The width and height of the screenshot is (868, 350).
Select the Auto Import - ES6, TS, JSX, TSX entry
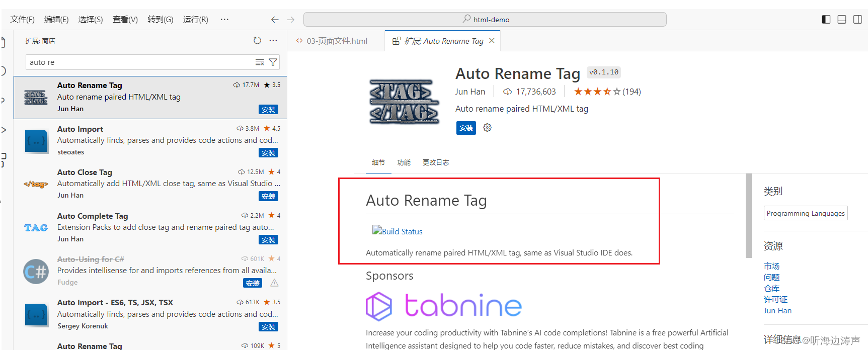point(150,315)
